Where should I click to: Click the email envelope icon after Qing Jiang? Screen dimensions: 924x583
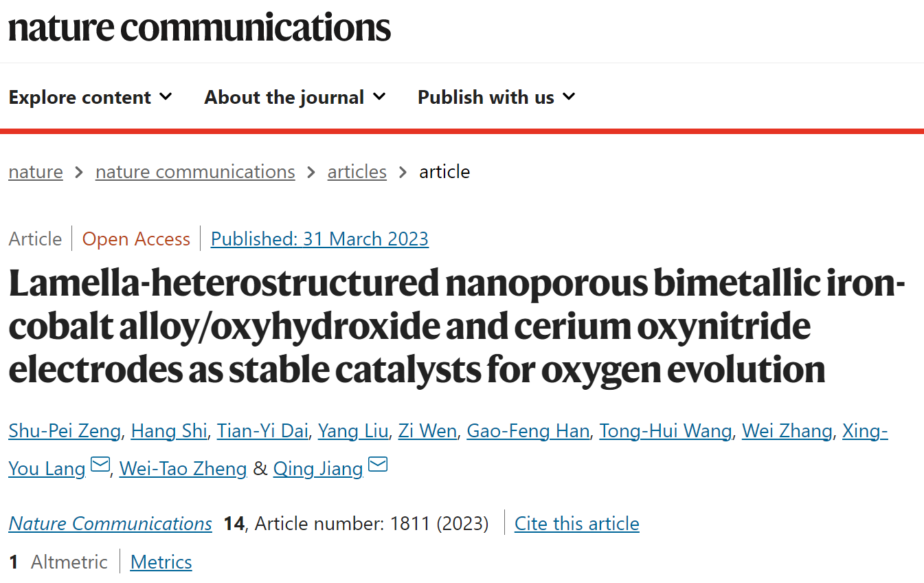[378, 465]
